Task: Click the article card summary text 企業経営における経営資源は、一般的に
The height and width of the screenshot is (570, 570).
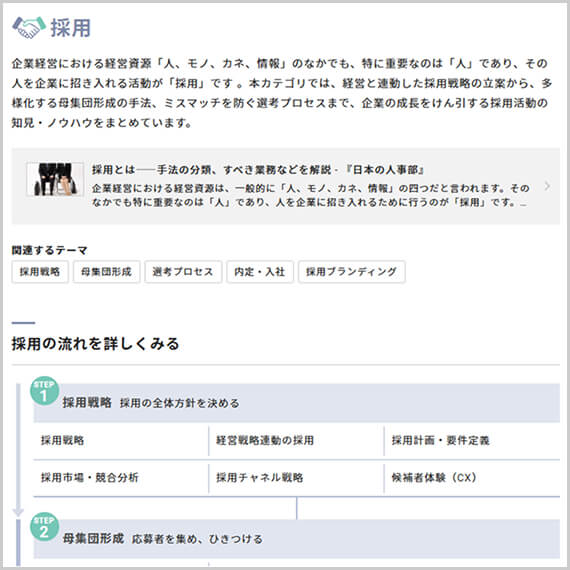Action: pos(310,195)
